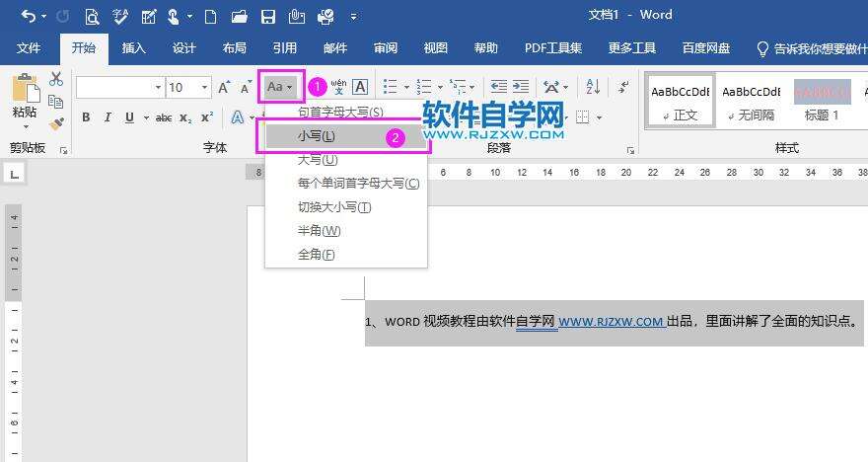Open the font name dropdown
The height and width of the screenshot is (462, 868).
click(x=158, y=88)
